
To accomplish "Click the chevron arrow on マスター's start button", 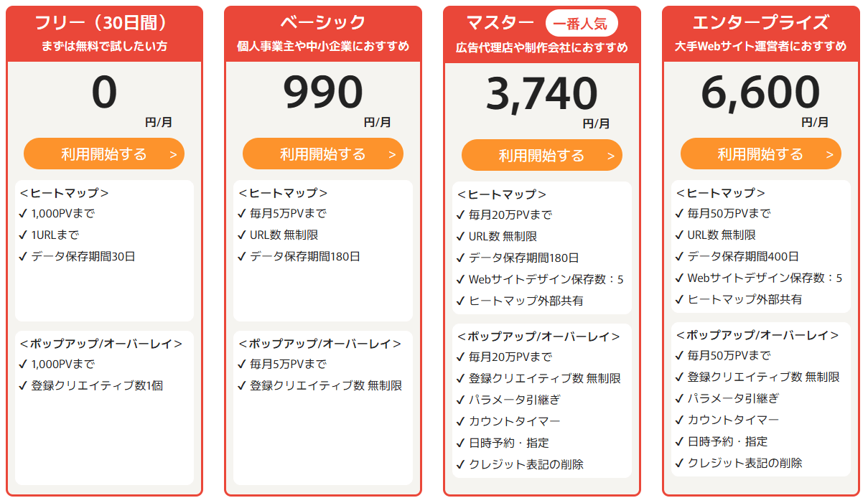I will 611,156.
